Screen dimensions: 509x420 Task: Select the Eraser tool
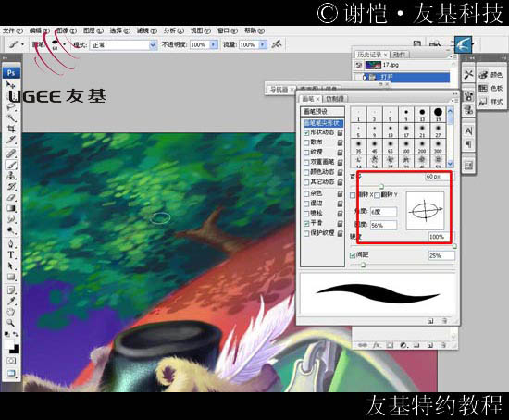(x=11, y=197)
